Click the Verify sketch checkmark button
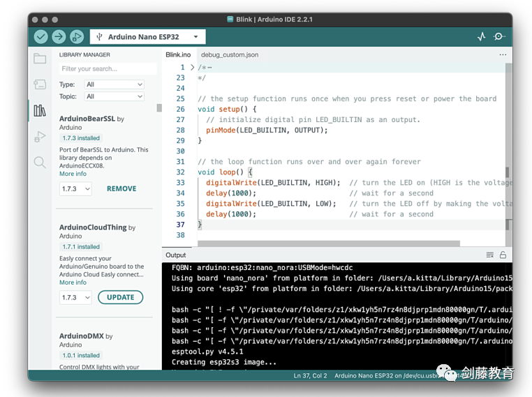 [40, 36]
